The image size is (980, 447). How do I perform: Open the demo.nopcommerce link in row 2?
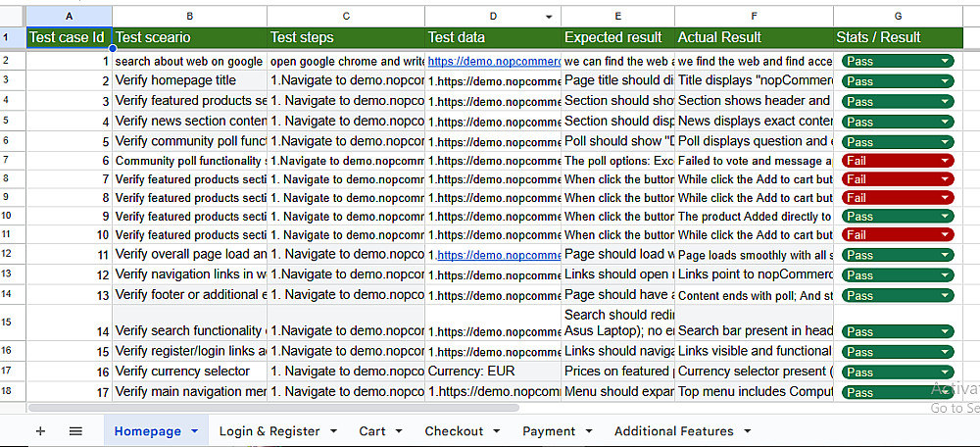click(x=493, y=61)
